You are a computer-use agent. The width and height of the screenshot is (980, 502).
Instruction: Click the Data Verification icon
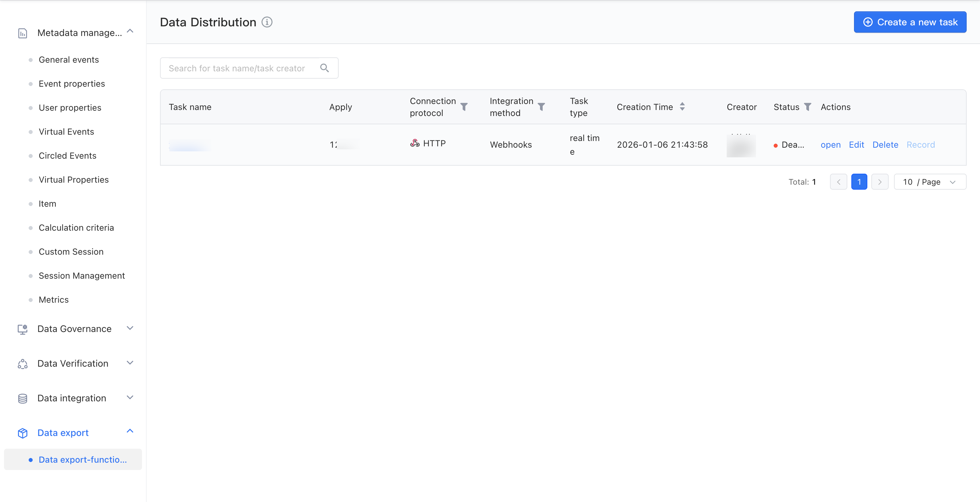tap(22, 364)
